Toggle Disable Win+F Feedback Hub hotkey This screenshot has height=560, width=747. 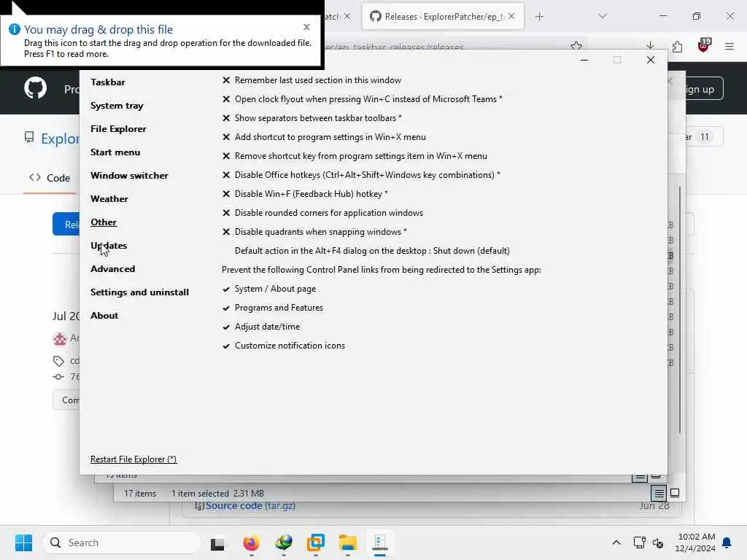point(305,194)
